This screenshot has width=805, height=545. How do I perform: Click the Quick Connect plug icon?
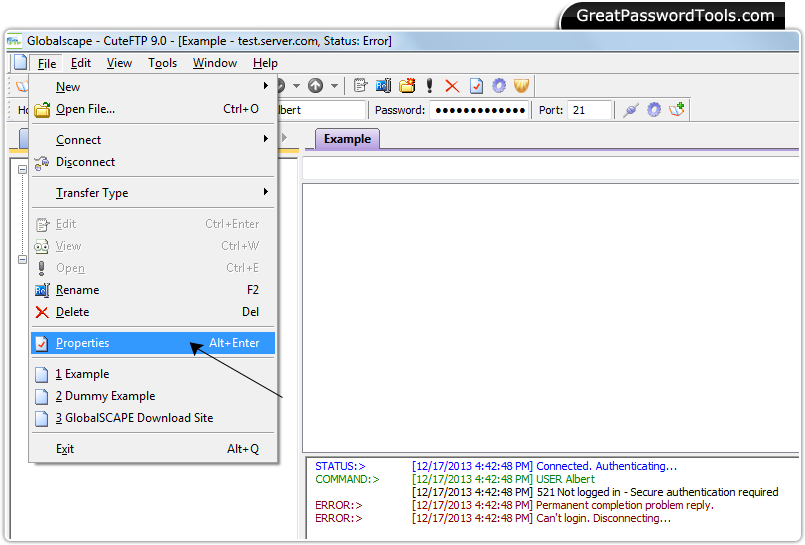pyautogui.click(x=631, y=110)
